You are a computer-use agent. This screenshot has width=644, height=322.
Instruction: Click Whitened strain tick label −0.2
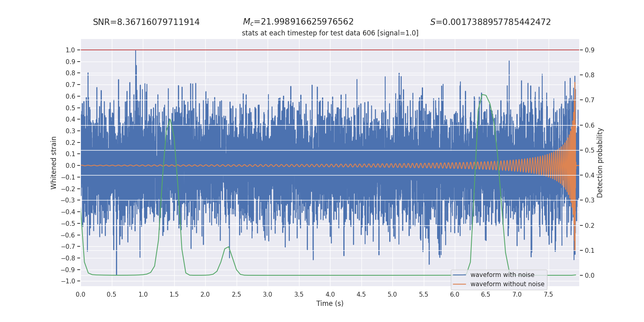[x=68, y=189]
